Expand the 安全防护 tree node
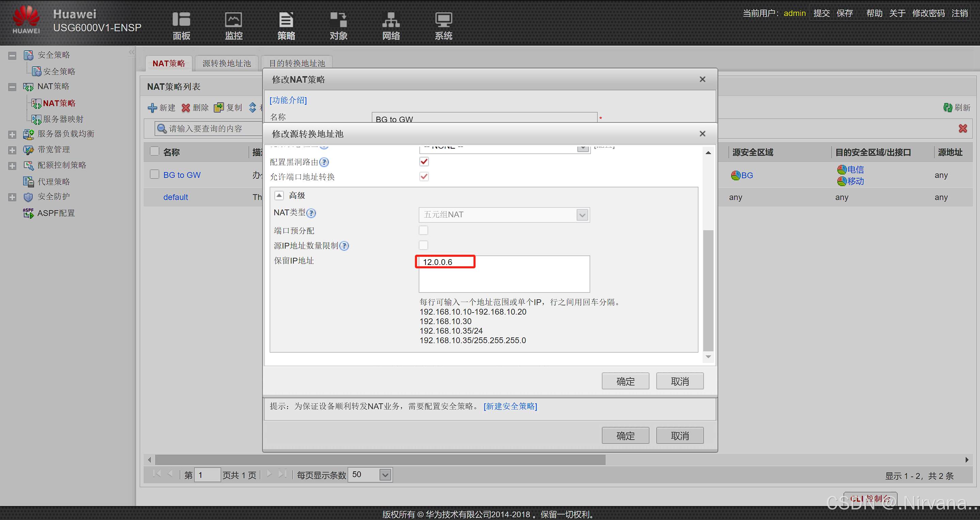The width and height of the screenshot is (980, 520). pyautogui.click(x=12, y=197)
